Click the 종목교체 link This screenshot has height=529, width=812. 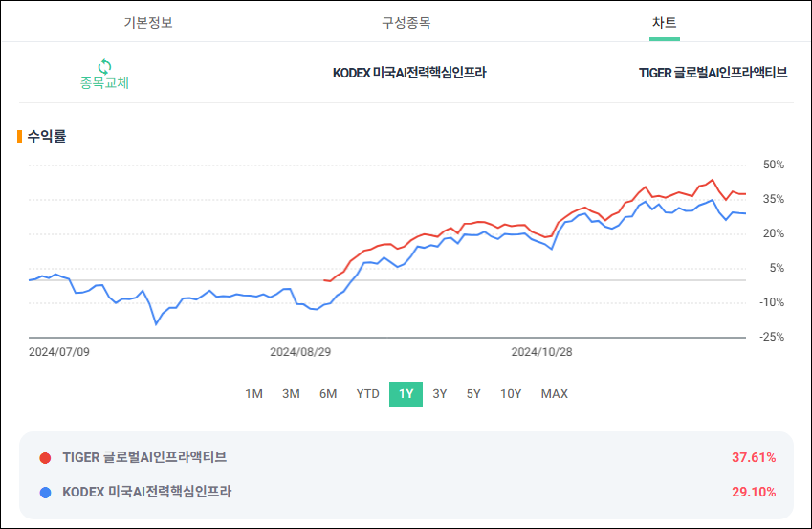104,82
